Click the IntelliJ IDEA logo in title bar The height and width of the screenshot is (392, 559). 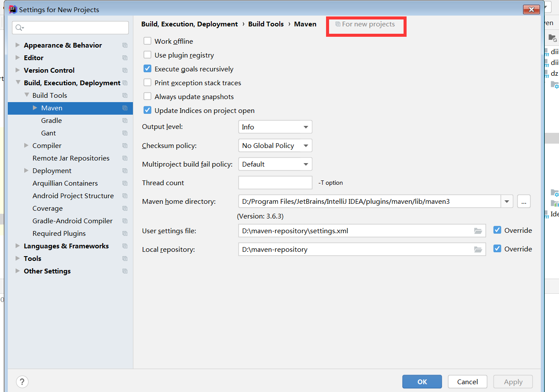[13, 10]
